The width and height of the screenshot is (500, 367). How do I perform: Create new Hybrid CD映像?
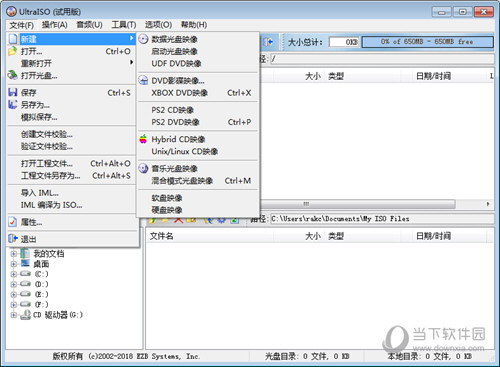click(x=198, y=139)
